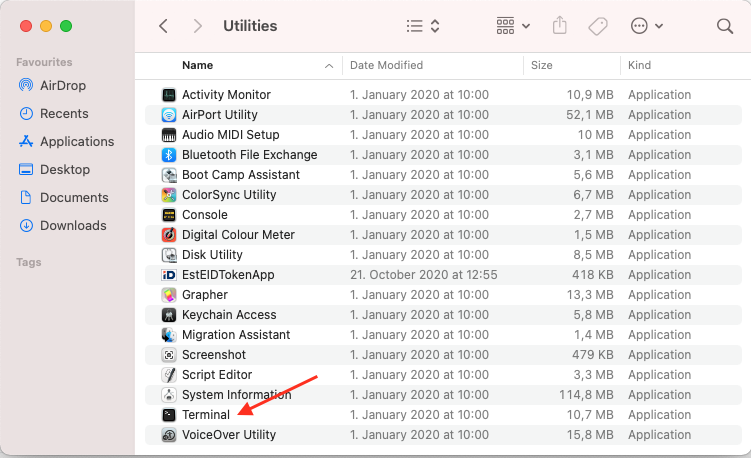Open the Terminal app icon
The width and height of the screenshot is (751, 458).
click(169, 415)
